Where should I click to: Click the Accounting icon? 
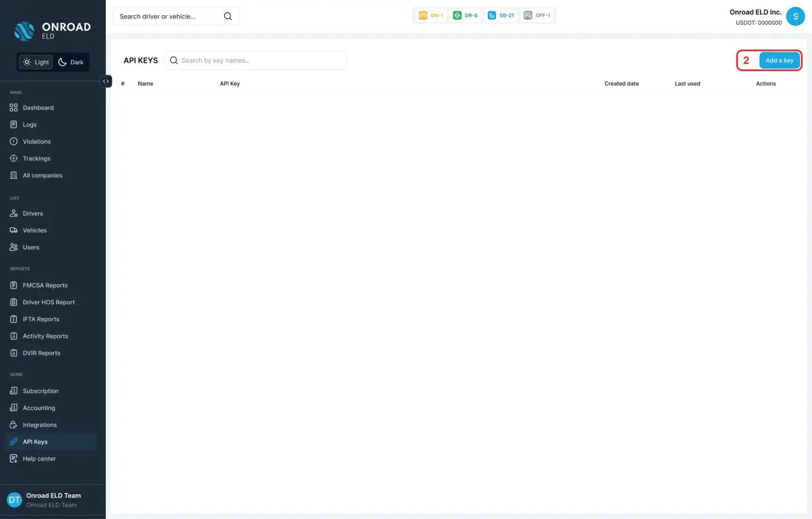point(14,408)
